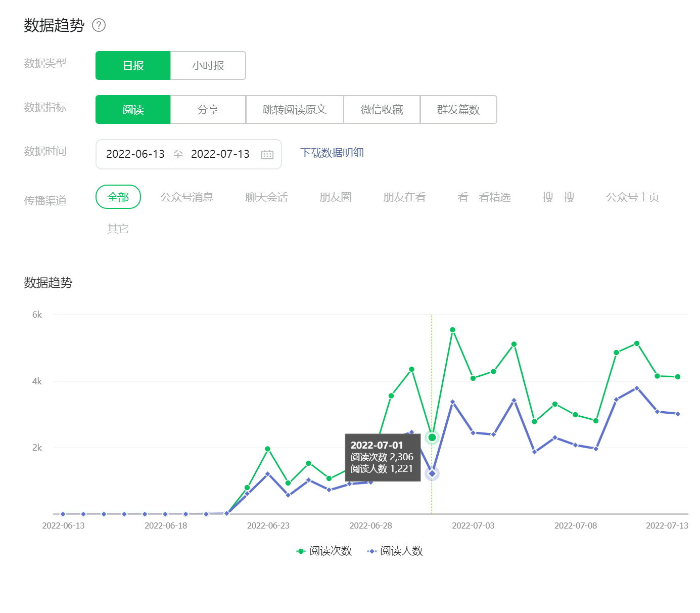
Task: Click start date 2022-06-13 field
Action: coord(135,154)
